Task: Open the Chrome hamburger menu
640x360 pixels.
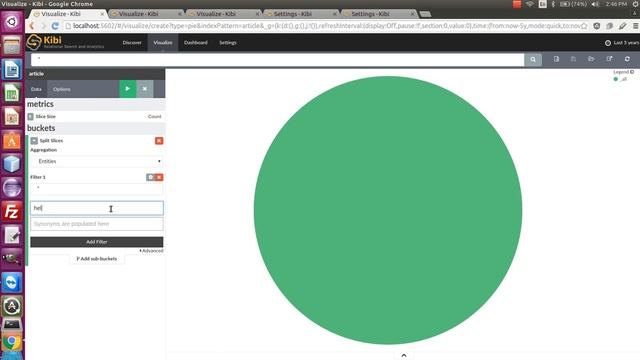Action: point(635,26)
